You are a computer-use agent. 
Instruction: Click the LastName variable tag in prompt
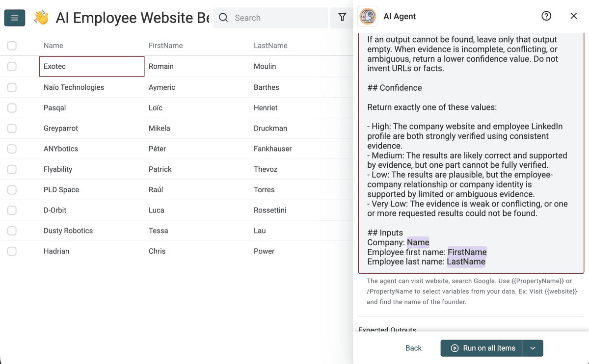466,262
